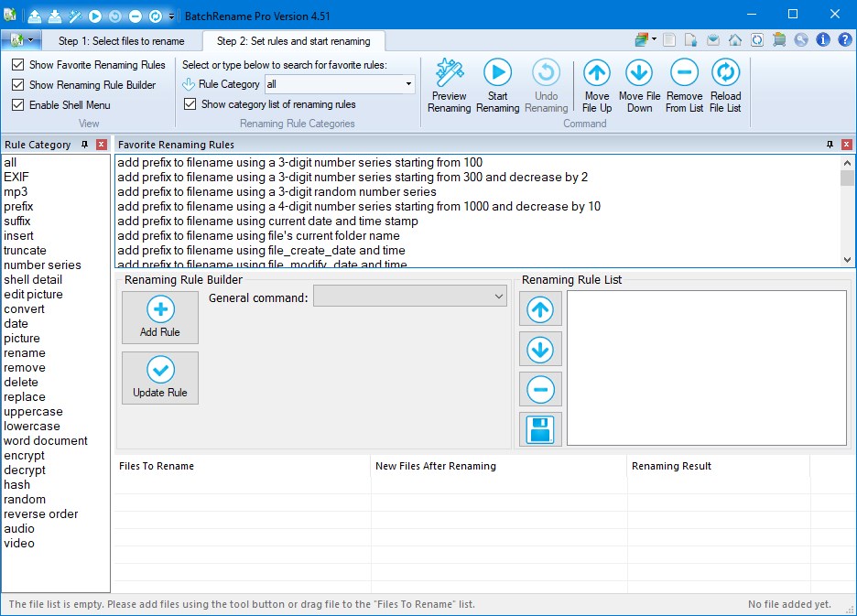The height and width of the screenshot is (616, 857).
Task: Select Step 2: Set rules tab
Action: pyautogui.click(x=293, y=41)
